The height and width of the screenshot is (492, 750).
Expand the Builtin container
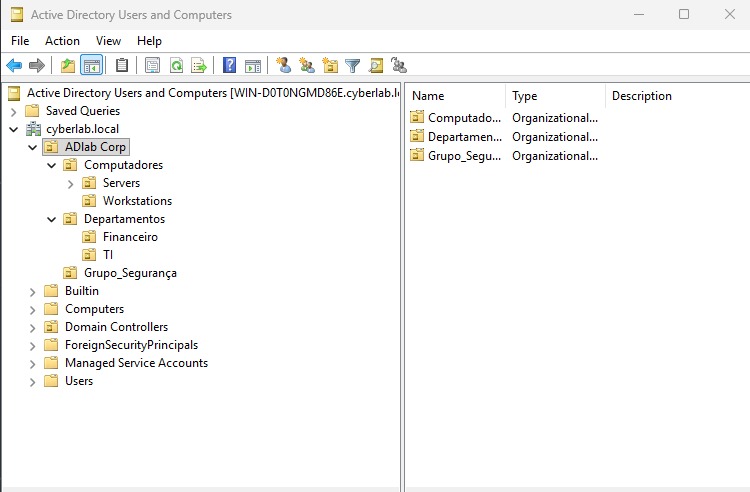(32, 292)
